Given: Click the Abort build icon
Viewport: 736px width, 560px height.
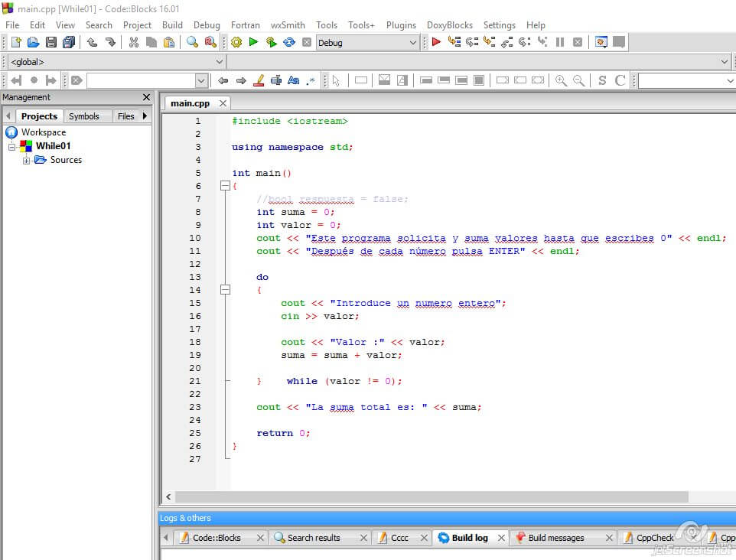Looking at the screenshot, I should [x=307, y=42].
